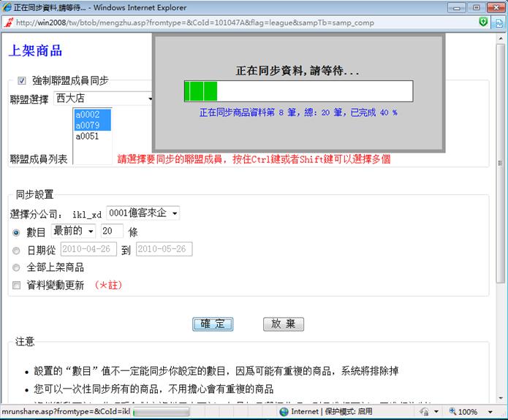Click the compatibility view icon in address bar

point(498,23)
